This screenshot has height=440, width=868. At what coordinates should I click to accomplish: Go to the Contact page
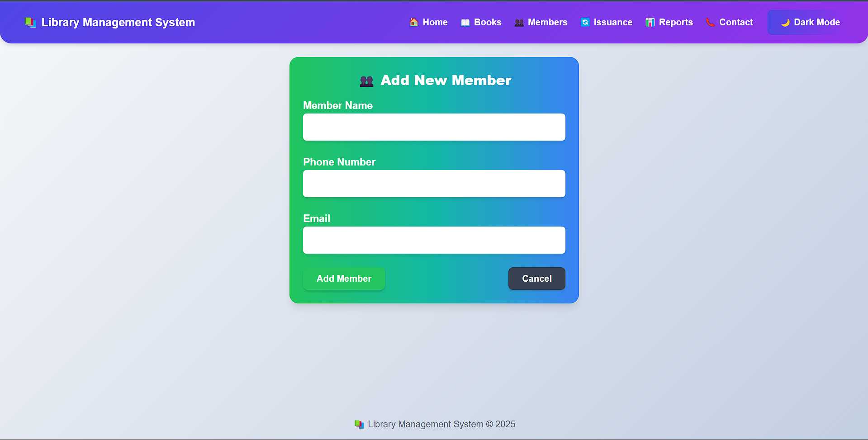(x=729, y=22)
